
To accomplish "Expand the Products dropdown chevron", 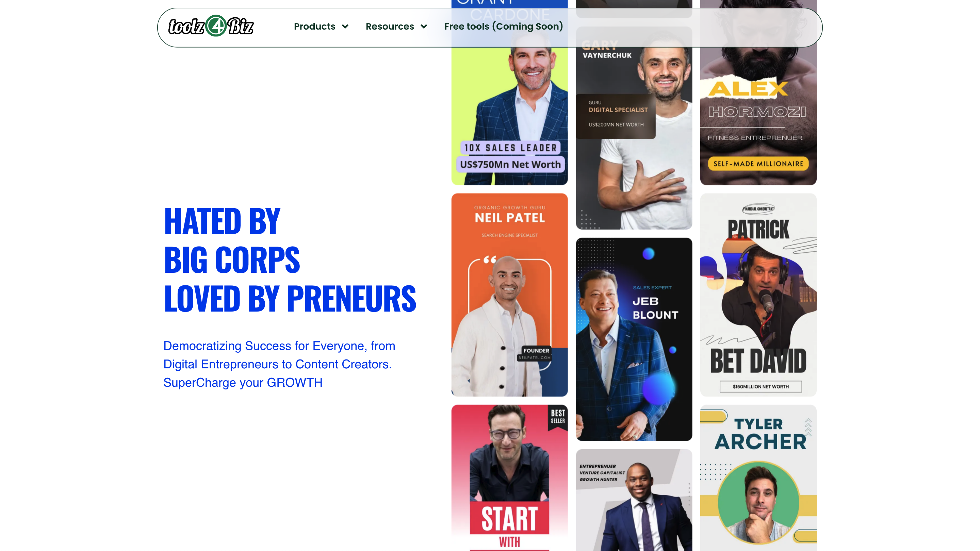I will (345, 27).
